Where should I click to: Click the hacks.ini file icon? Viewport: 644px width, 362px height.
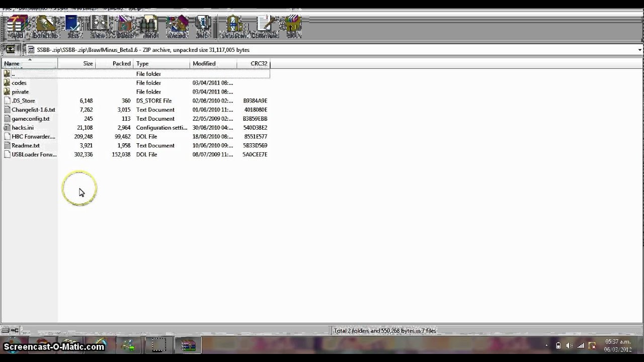point(7,128)
